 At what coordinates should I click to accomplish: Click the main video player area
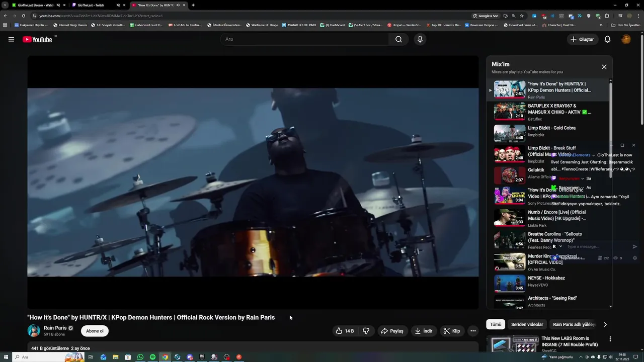253,182
